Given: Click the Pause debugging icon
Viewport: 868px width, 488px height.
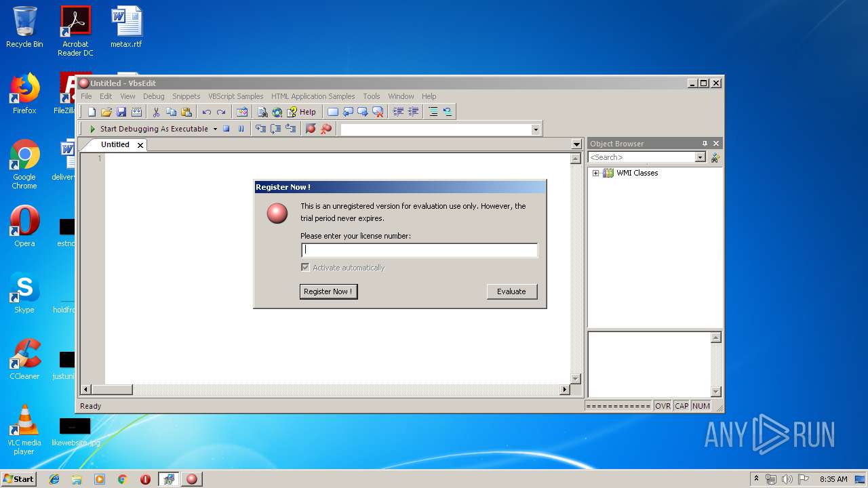Looking at the screenshot, I should pos(241,129).
